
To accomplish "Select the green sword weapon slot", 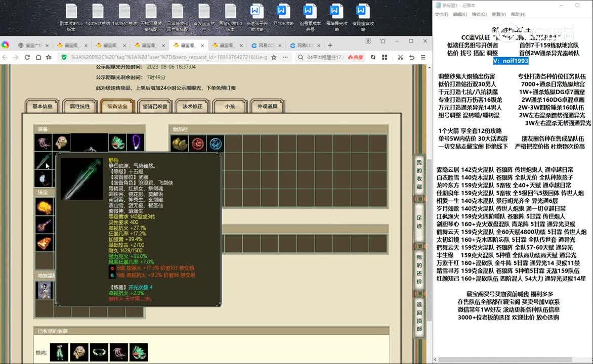I will (43, 161).
